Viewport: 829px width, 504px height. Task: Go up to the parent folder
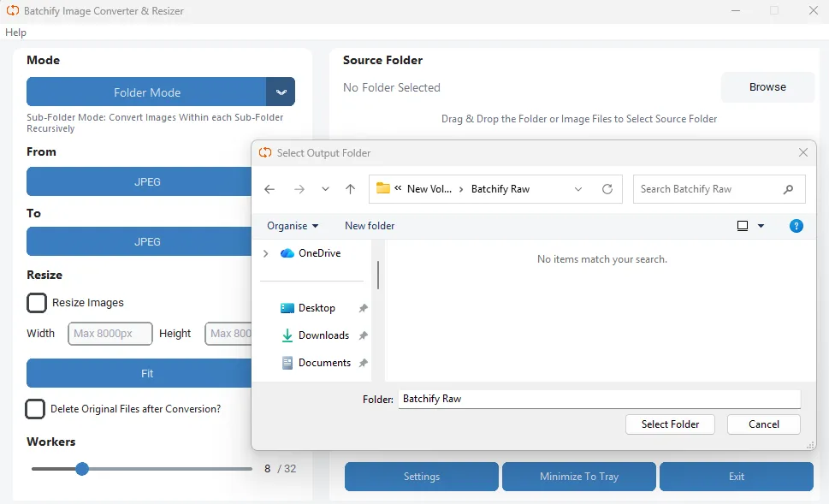350,188
